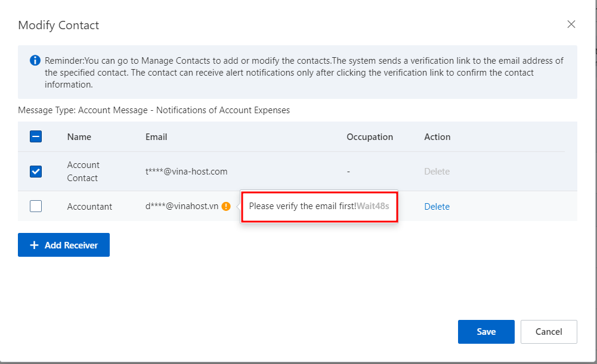597x364 pixels.
Task: Click the greyed-out Delete for Account Contact
Action: point(437,172)
